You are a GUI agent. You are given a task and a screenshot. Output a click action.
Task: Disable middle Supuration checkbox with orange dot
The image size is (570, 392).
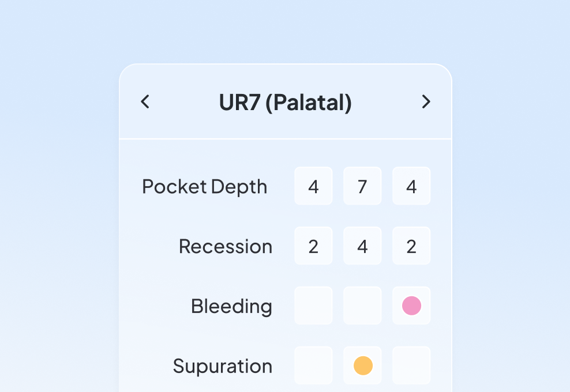click(362, 365)
